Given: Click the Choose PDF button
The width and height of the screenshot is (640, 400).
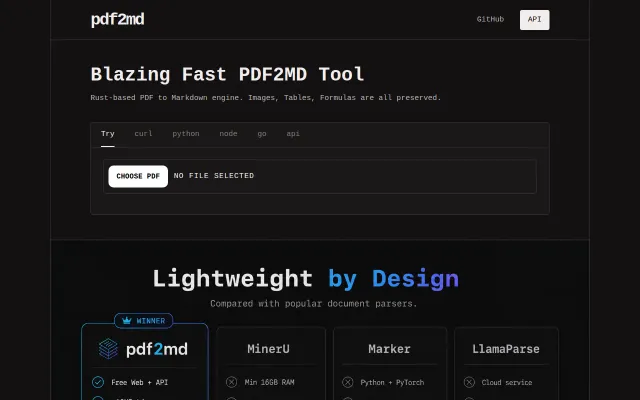Looking at the screenshot, I should tap(138, 176).
